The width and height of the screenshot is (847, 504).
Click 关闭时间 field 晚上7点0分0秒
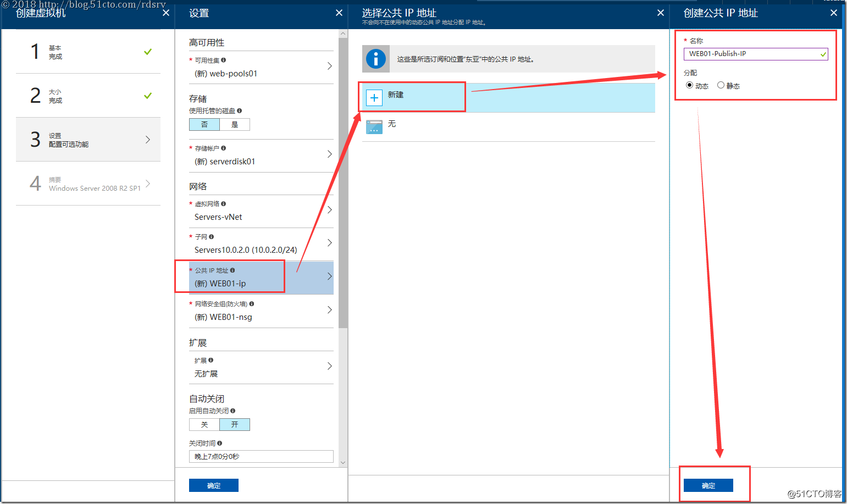[261, 456]
